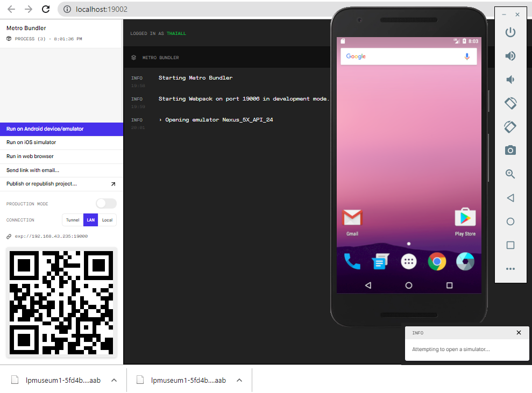Open the Phone dialer app icon
The height and width of the screenshot is (393, 532).
(x=352, y=261)
